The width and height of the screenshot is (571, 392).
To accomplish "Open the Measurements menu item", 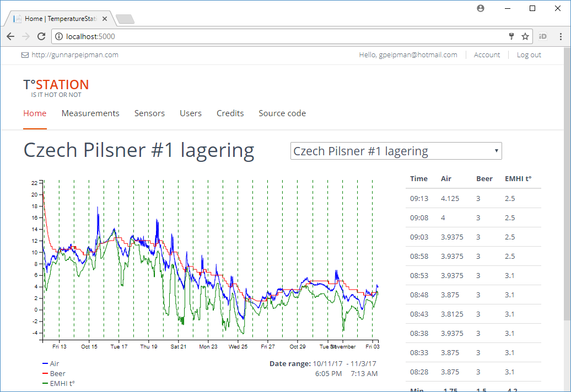I will tap(90, 113).
